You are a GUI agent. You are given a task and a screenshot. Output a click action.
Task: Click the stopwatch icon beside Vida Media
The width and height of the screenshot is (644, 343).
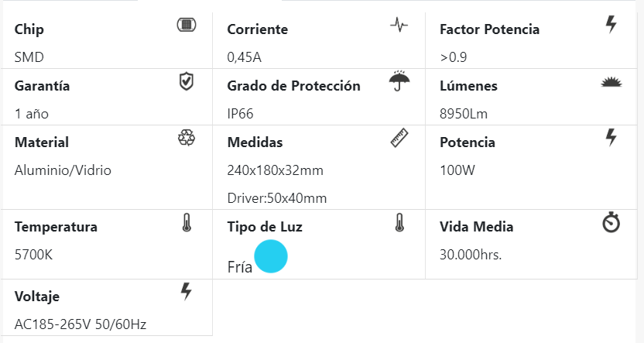click(611, 223)
